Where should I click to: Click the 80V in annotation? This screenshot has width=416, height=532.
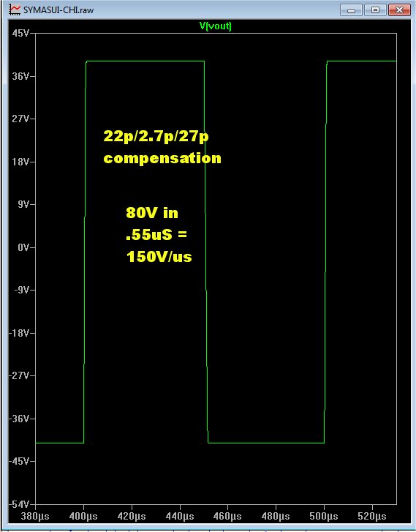click(x=152, y=213)
